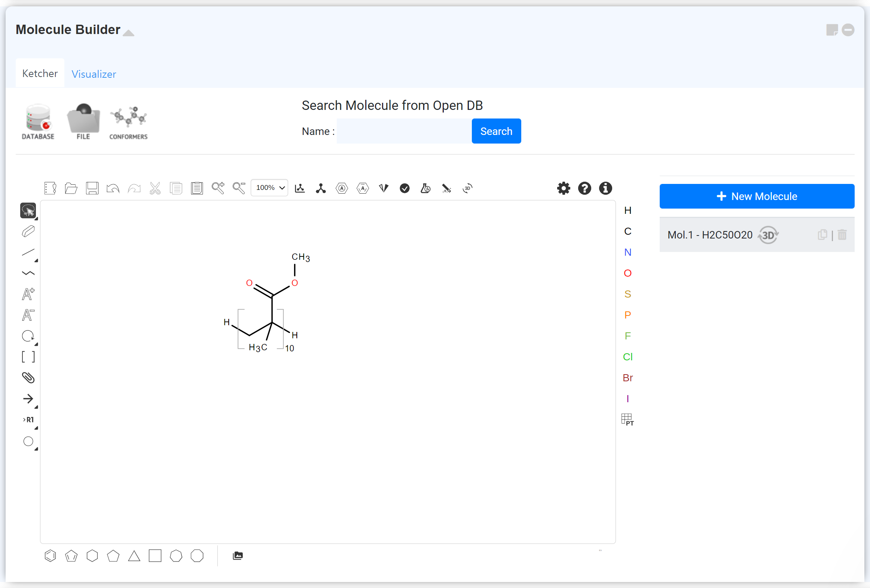Switch to the Visualizer tab

pos(94,74)
